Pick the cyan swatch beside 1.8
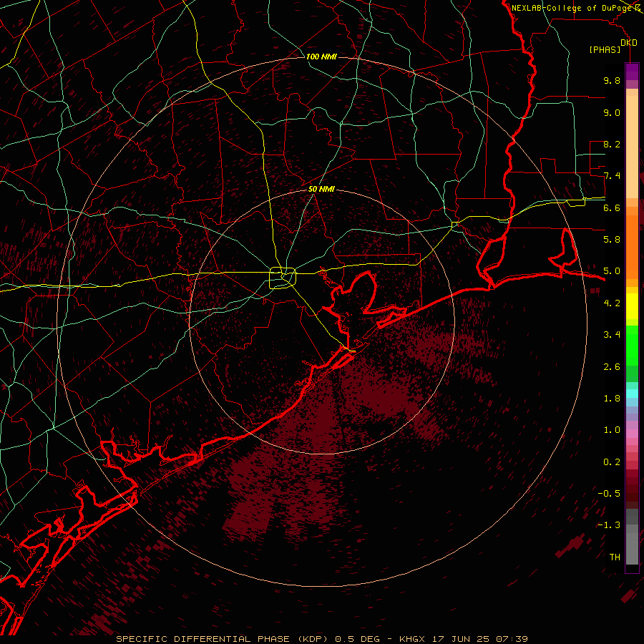 point(632,394)
